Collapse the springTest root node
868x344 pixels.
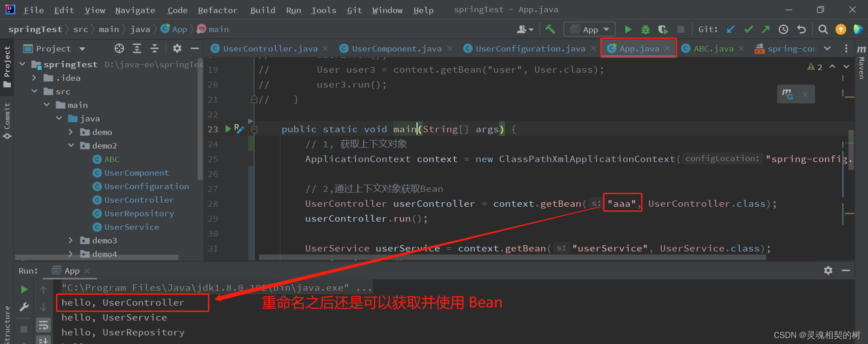coord(23,65)
